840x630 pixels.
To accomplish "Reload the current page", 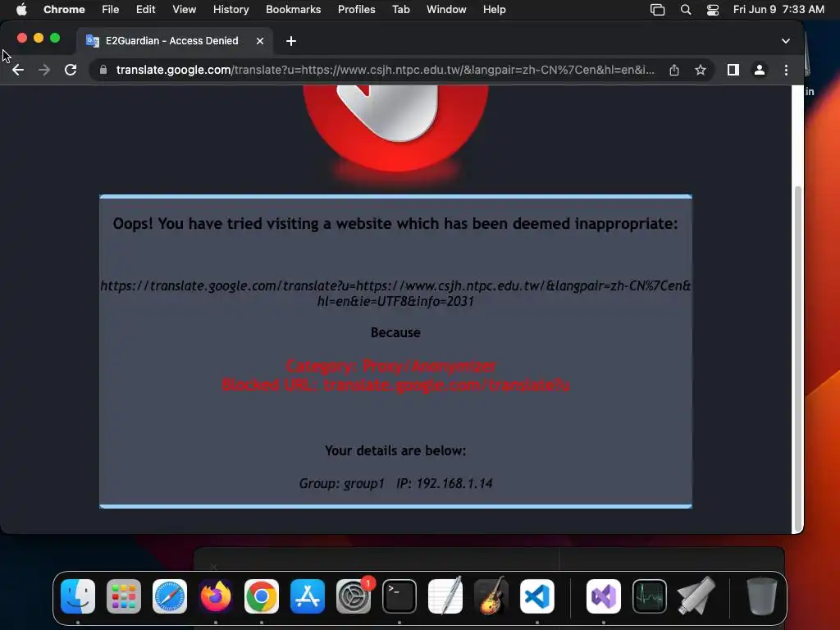I will [71, 71].
